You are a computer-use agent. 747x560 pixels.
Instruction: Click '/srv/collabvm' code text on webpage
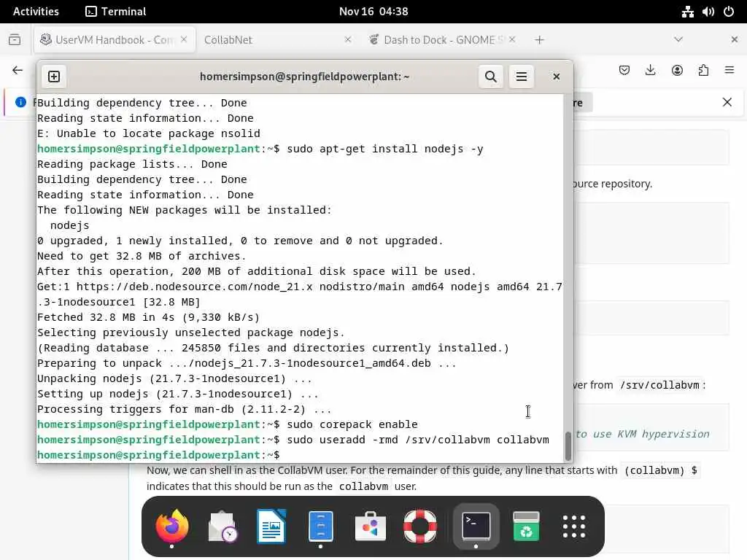(659, 385)
